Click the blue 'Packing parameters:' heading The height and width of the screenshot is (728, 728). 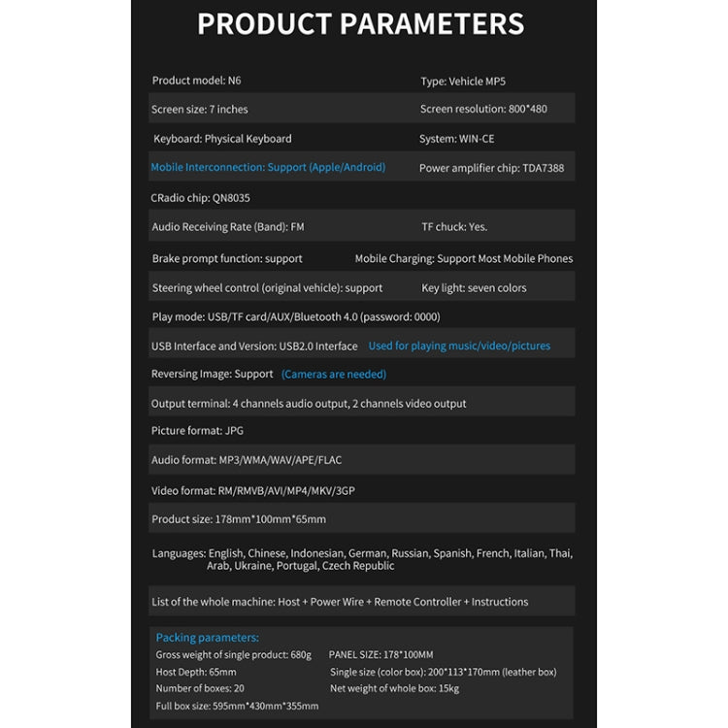pos(208,638)
